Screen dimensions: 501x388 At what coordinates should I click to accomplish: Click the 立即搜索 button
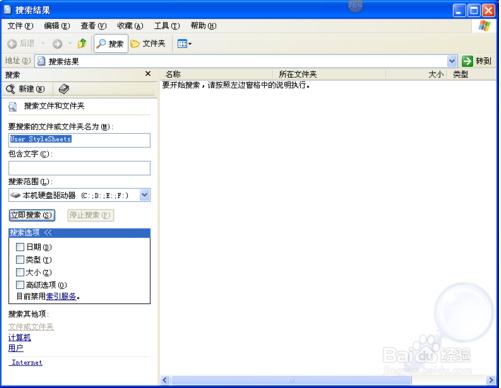coord(32,215)
